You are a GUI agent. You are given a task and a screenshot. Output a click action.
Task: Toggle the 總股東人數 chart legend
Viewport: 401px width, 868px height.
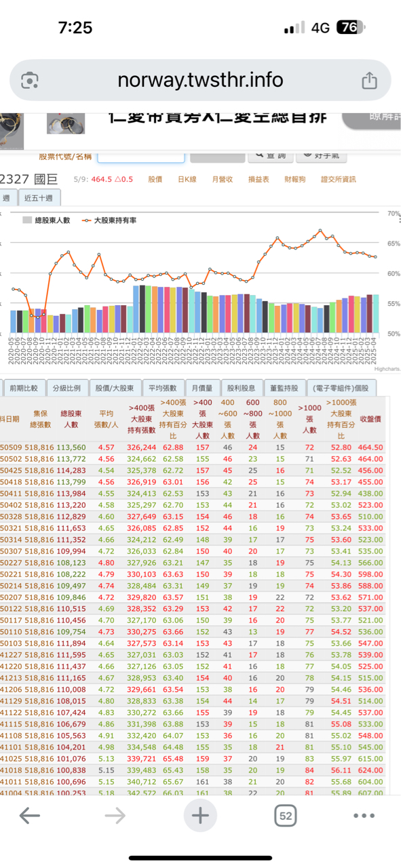pos(46,220)
